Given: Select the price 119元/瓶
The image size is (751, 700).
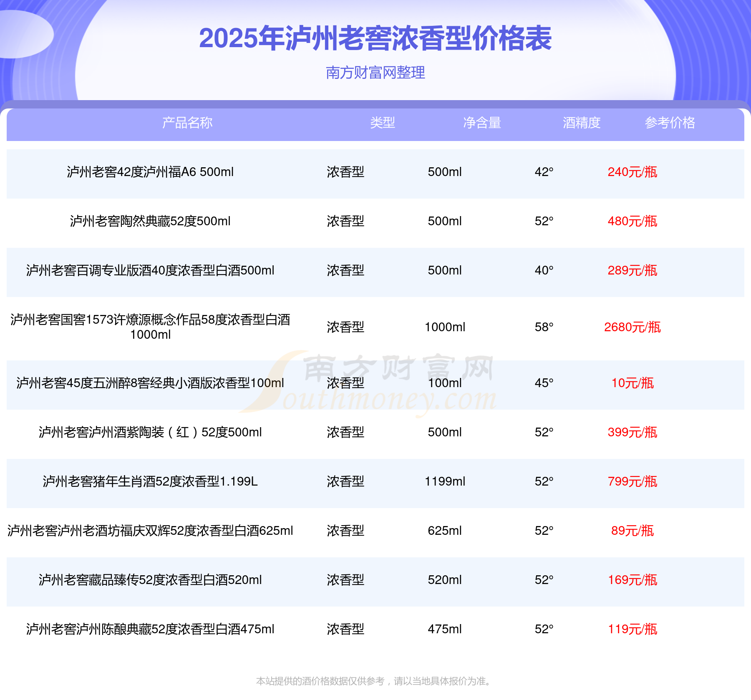Looking at the screenshot, I should tap(633, 629).
